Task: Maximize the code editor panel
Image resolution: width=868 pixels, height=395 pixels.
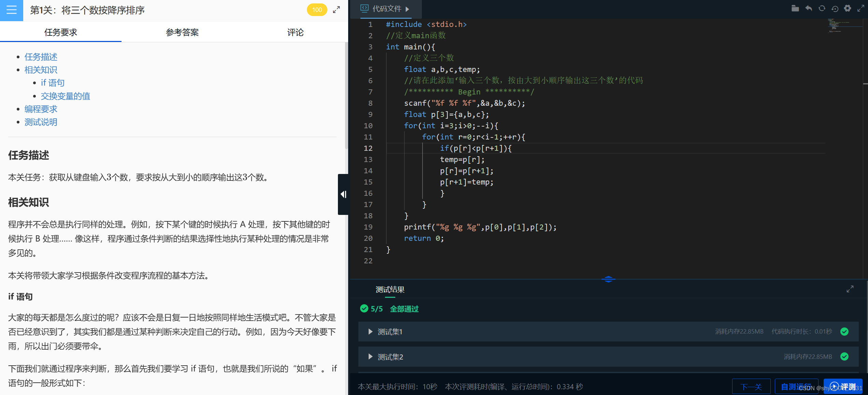Action: (x=861, y=9)
